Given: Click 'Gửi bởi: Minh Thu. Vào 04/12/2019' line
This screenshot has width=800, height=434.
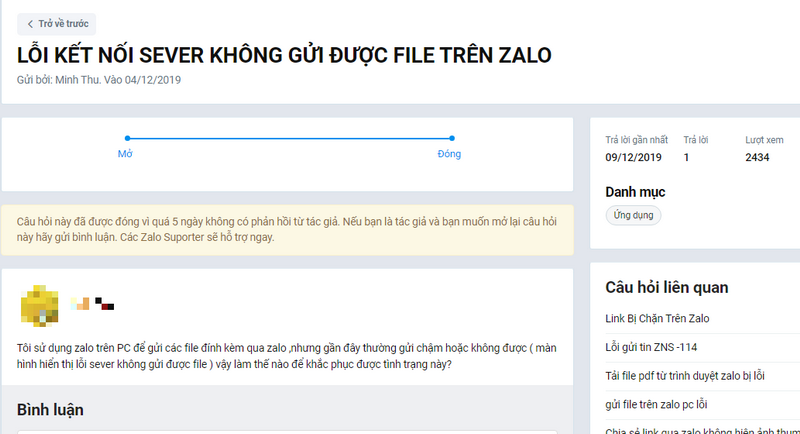Looking at the screenshot, I should (99, 80).
